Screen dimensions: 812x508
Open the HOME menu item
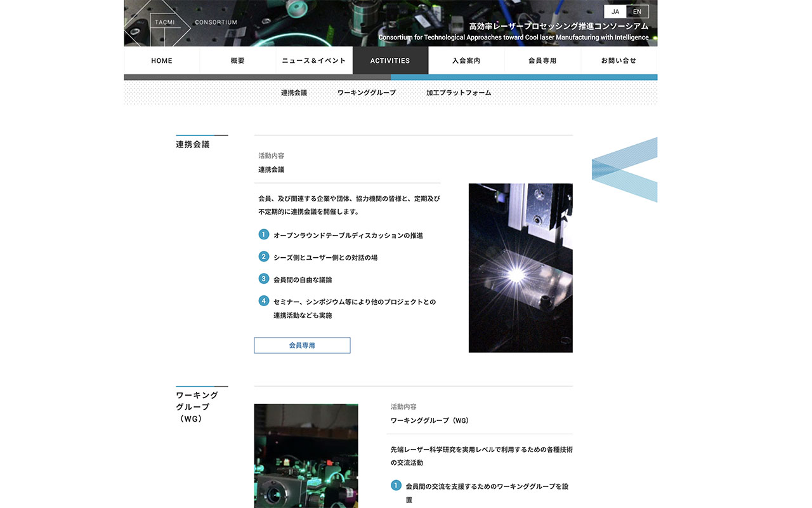point(162,61)
